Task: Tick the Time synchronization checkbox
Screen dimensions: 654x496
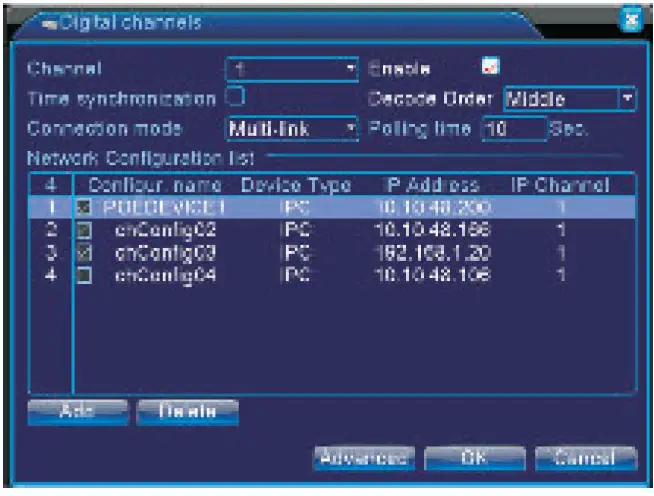Action: pos(235,96)
